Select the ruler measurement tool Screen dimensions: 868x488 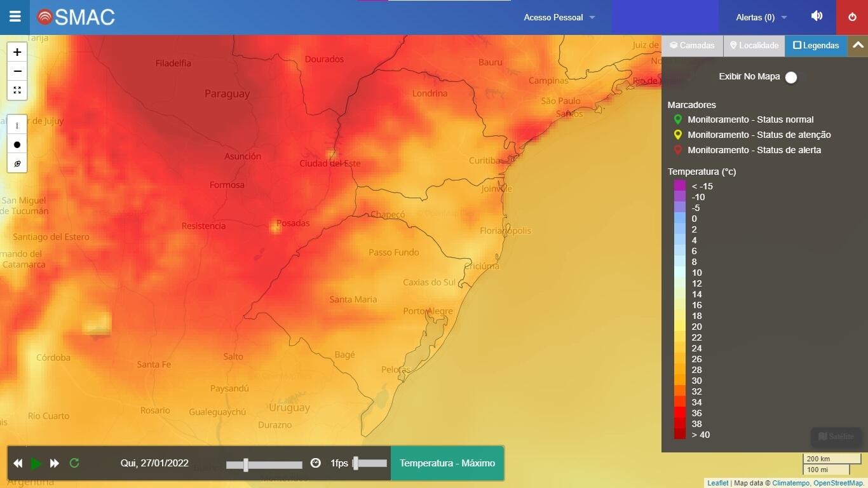click(x=17, y=126)
